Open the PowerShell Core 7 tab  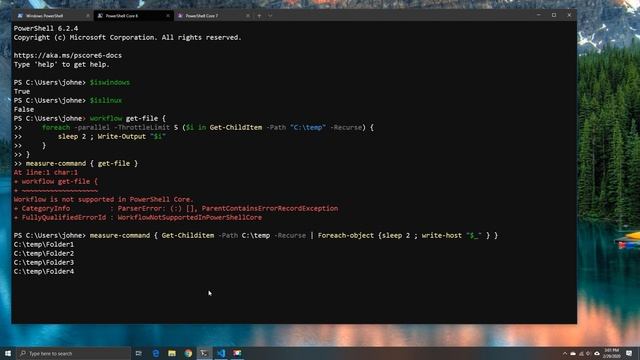(213, 16)
